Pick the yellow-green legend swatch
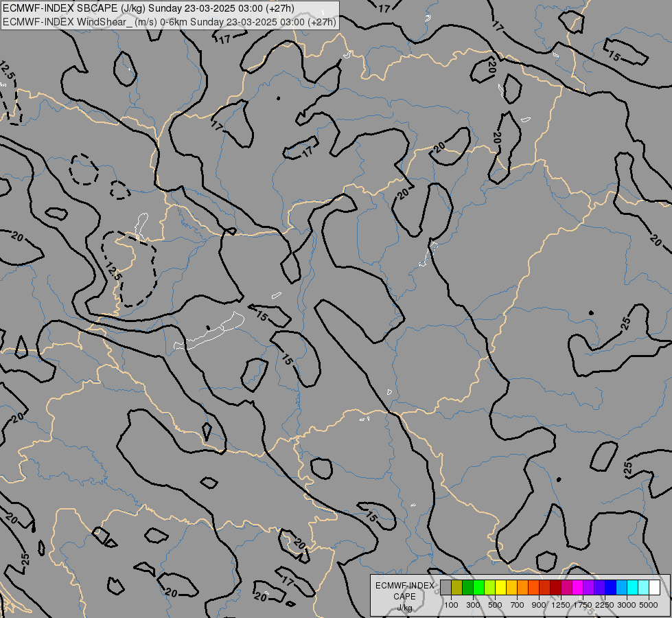Image resolution: width=672 pixels, height=618 pixels. [489, 587]
